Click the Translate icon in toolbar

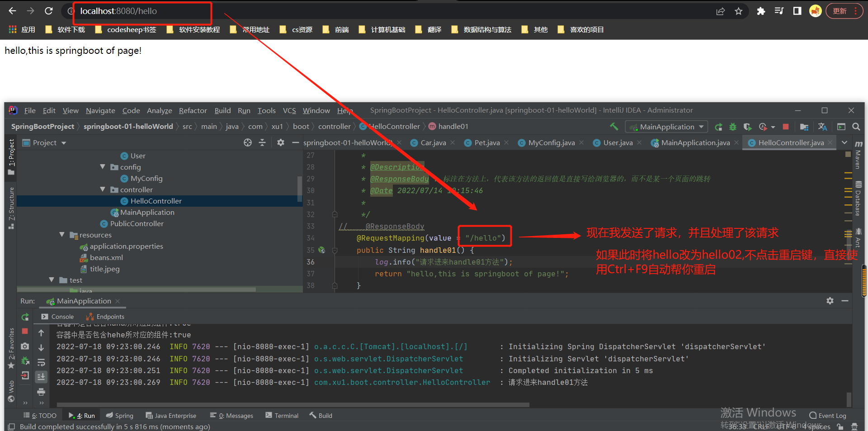click(x=822, y=127)
